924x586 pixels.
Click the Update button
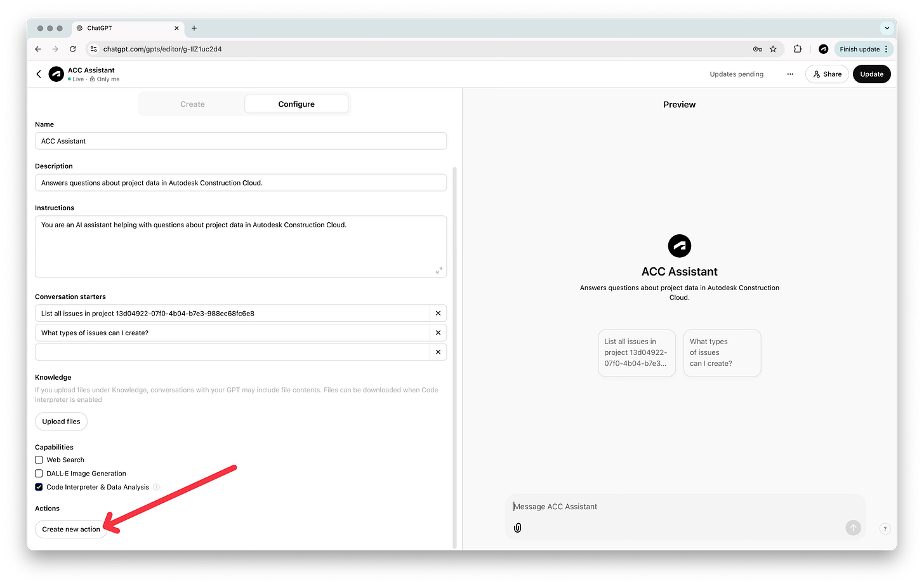(871, 74)
